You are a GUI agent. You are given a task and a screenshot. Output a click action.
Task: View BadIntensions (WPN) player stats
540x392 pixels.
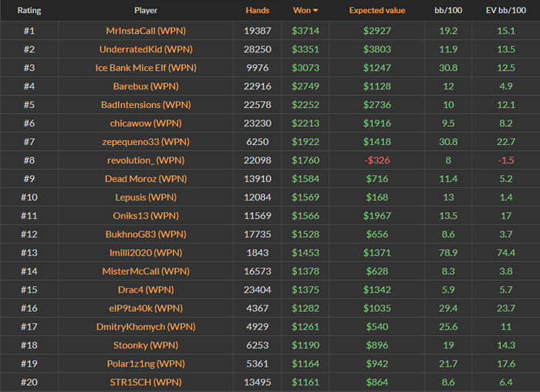(x=145, y=105)
